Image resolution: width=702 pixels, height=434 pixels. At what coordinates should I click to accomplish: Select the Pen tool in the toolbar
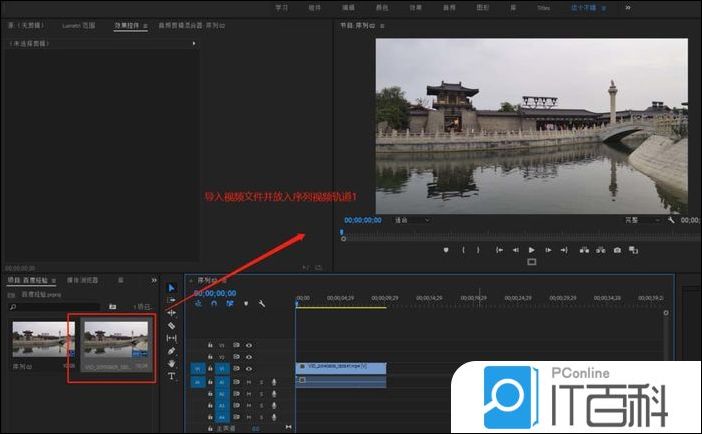[x=171, y=351]
